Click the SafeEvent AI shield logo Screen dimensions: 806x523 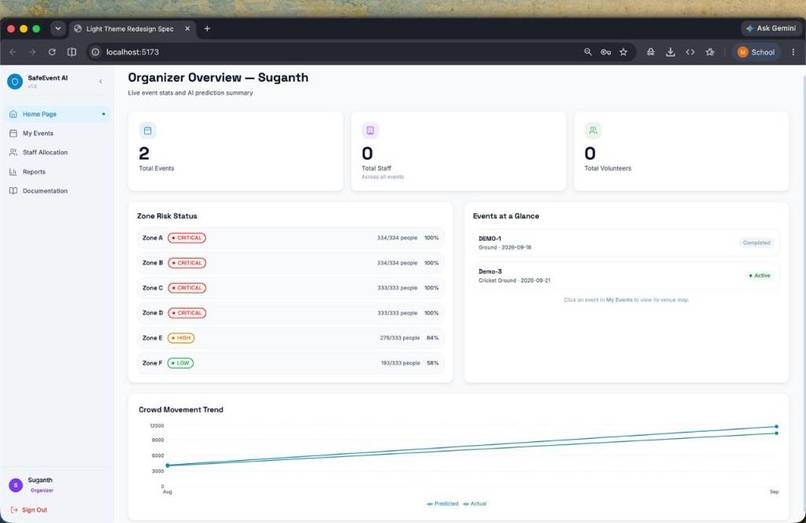click(x=15, y=81)
